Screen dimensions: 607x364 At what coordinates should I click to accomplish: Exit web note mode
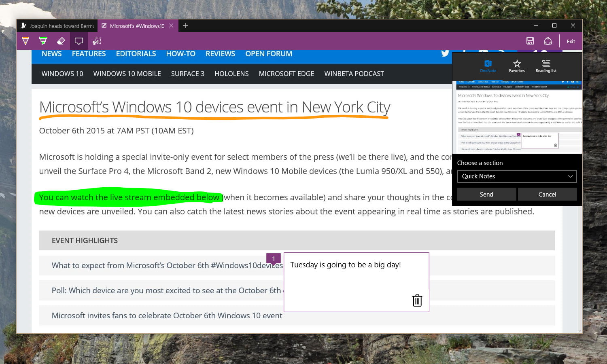[x=571, y=41]
